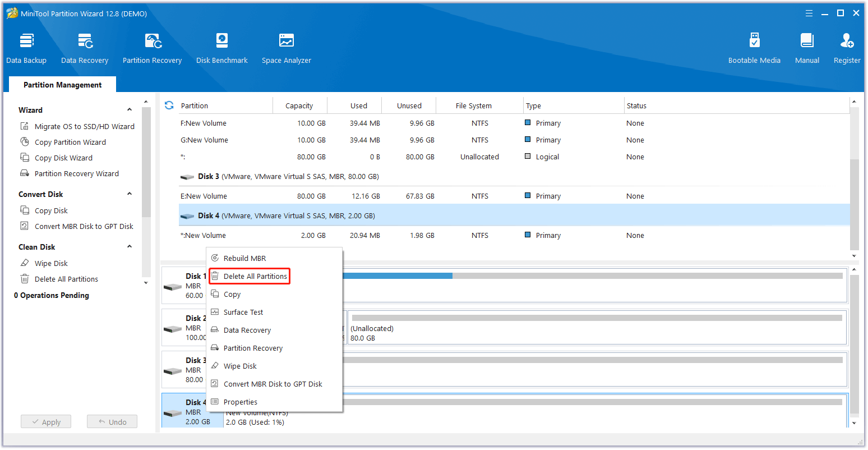Click the Disk 1 usage bar in the disk map

(x=592, y=275)
